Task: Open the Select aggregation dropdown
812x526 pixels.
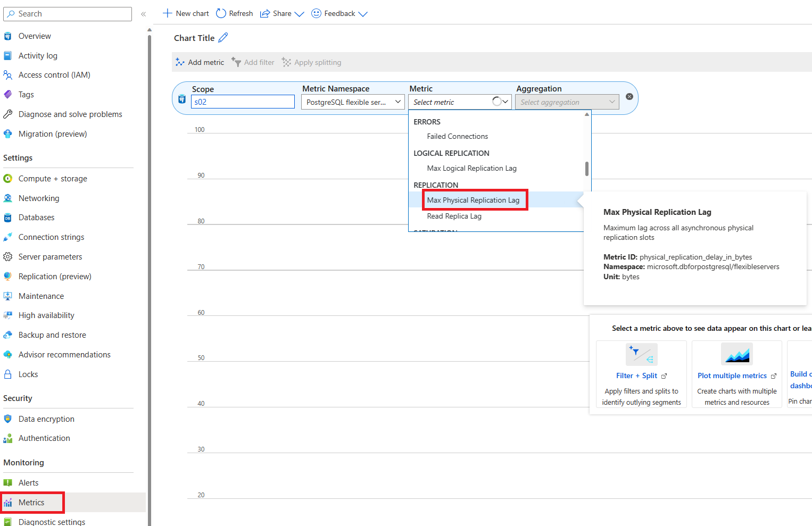Action: point(567,102)
